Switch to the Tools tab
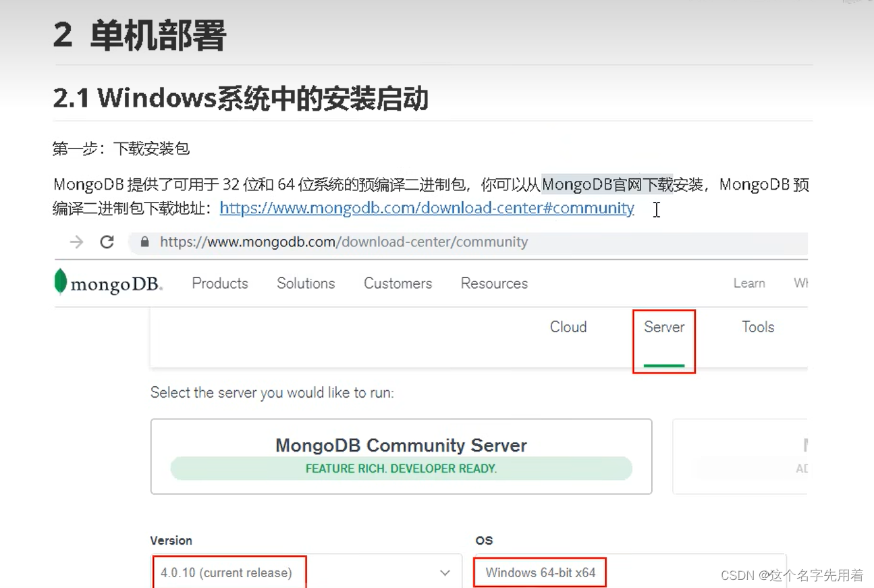This screenshot has width=874, height=588. click(758, 327)
